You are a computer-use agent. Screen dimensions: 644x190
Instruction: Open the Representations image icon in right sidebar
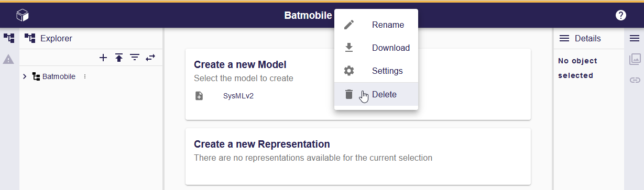(x=635, y=59)
